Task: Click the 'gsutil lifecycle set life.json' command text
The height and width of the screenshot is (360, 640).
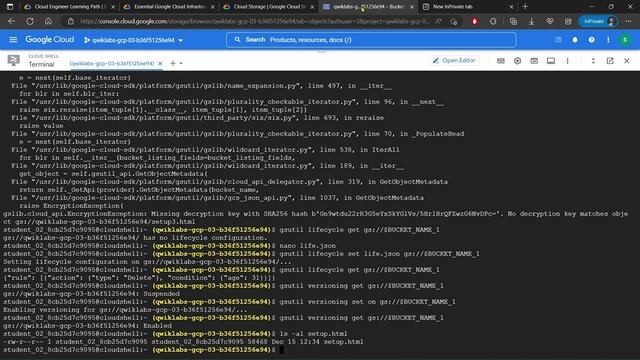Action: pyautogui.click(x=380, y=254)
